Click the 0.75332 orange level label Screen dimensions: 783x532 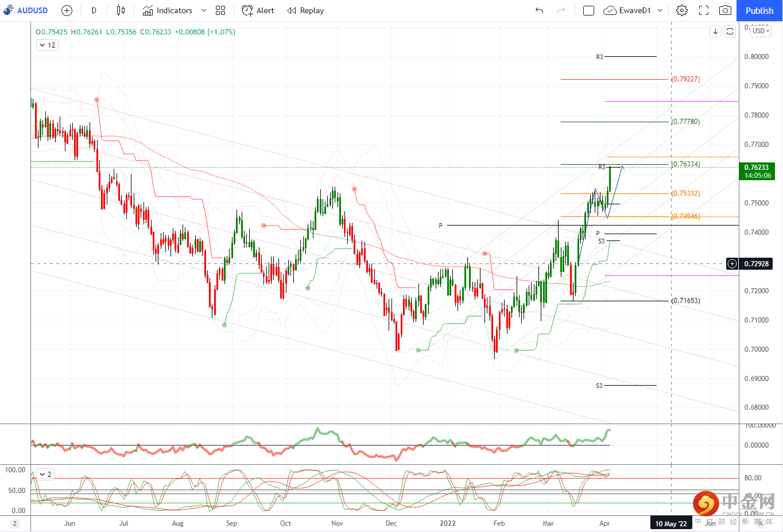[x=686, y=193]
